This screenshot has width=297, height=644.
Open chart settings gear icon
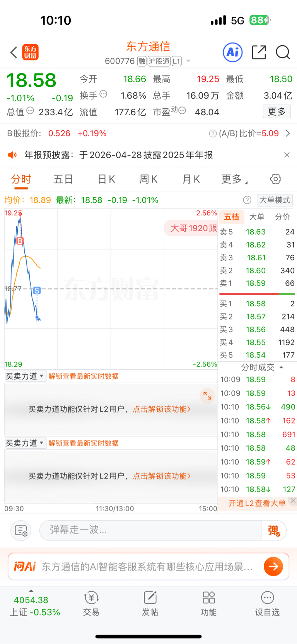point(275,179)
